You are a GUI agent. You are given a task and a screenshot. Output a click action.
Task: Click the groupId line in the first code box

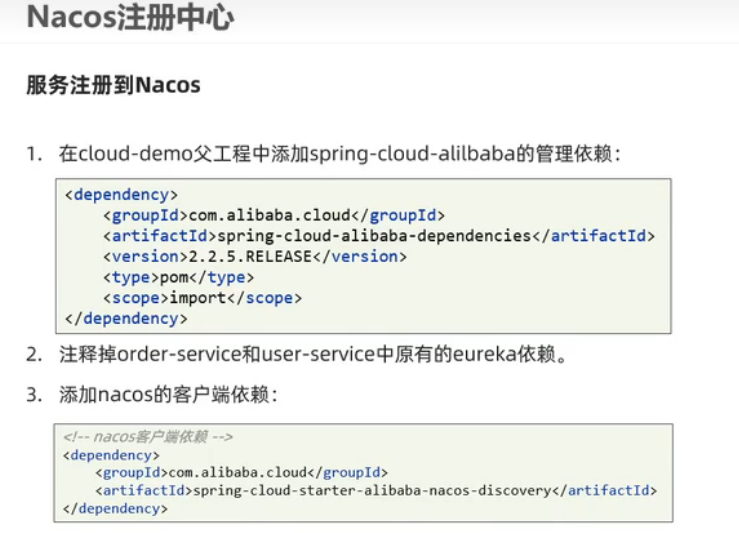274,215
